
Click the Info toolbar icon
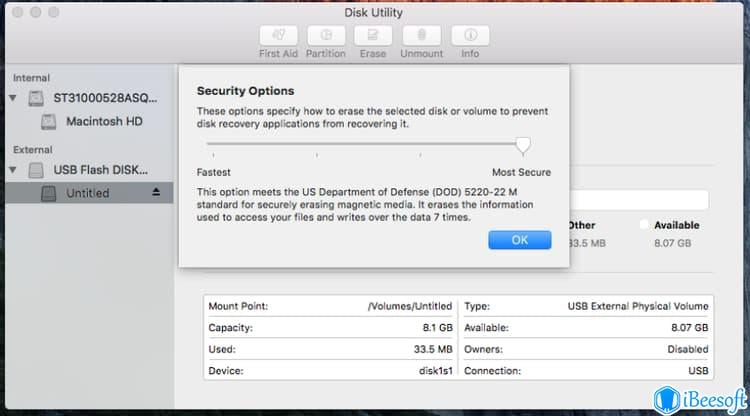tap(470, 35)
